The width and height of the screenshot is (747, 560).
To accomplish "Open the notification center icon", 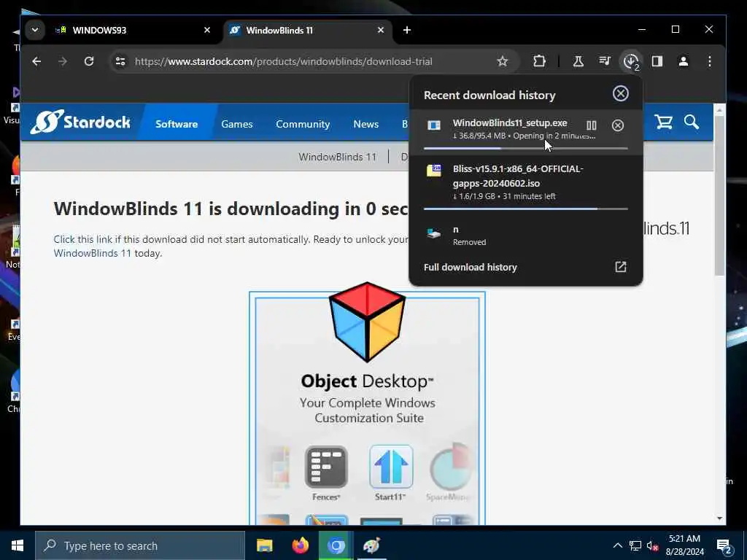I will (724, 545).
